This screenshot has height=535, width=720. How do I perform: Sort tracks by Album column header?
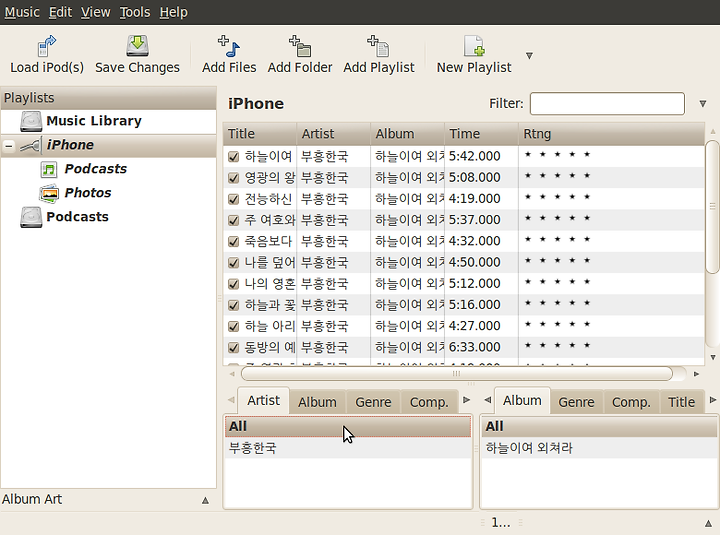click(407, 134)
